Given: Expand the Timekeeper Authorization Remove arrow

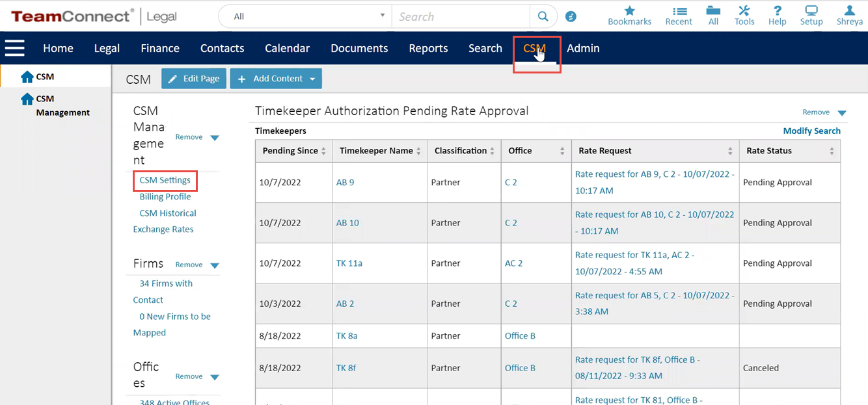Looking at the screenshot, I should tap(841, 113).
